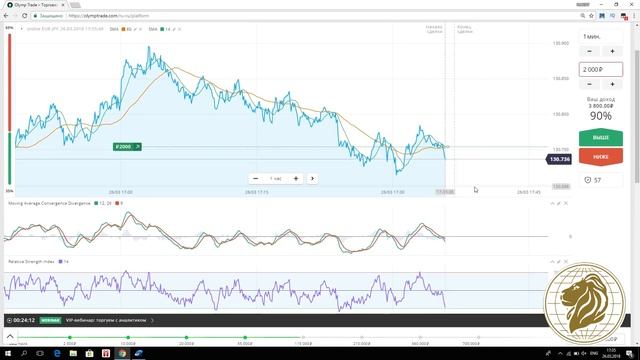Screen dimensions: 640x360
Task: Close the Relative Strength Index panel
Action: point(566,262)
